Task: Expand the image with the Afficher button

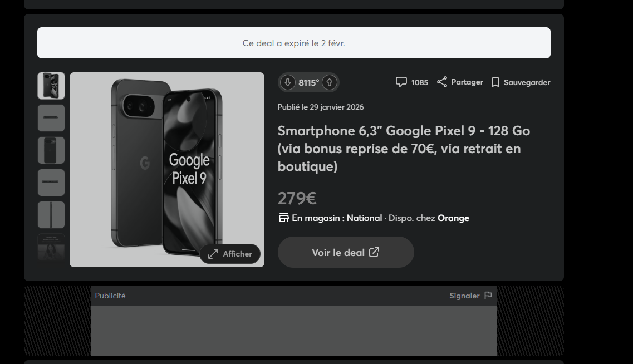Action: (230, 254)
